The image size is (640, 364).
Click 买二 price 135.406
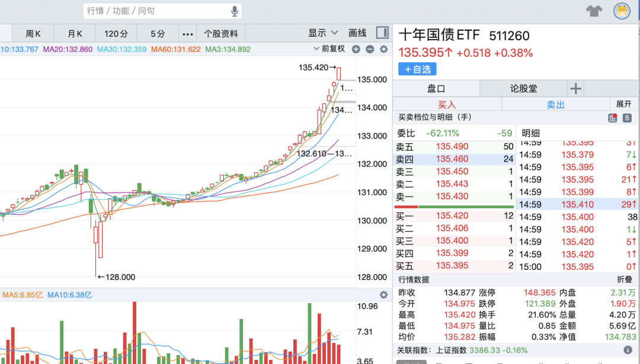point(452,228)
